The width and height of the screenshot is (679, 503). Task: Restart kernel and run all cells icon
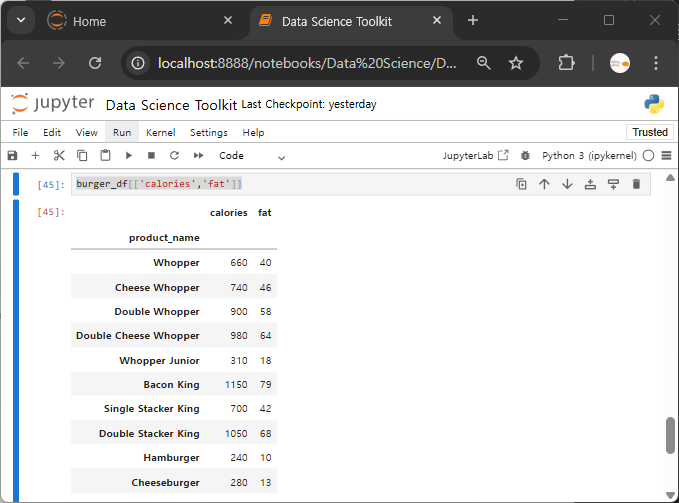198,155
